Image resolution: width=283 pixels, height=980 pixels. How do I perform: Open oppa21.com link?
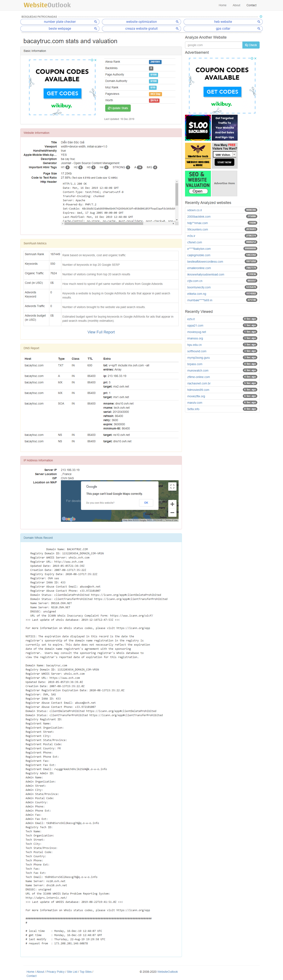pyautogui.click(x=195, y=325)
